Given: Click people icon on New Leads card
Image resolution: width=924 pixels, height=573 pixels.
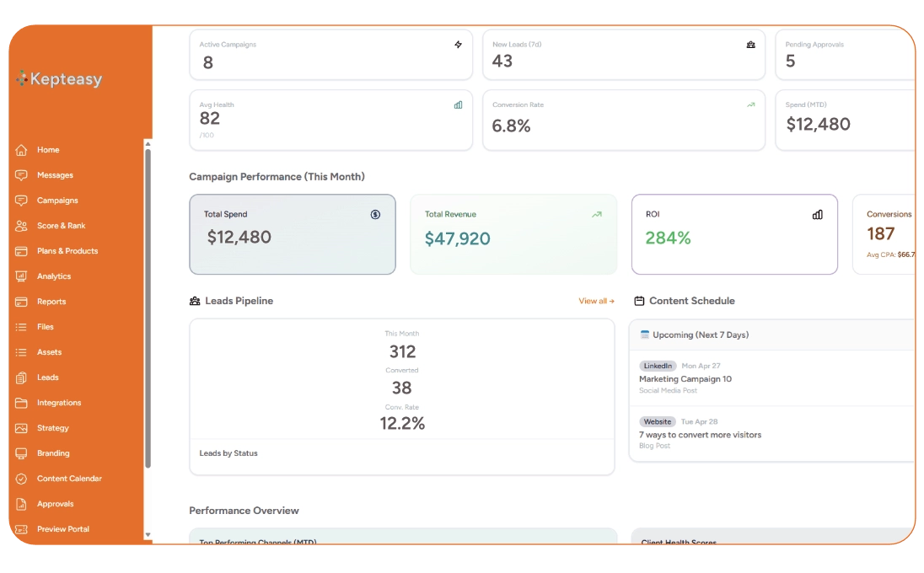Looking at the screenshot, I should pos(750,45).
